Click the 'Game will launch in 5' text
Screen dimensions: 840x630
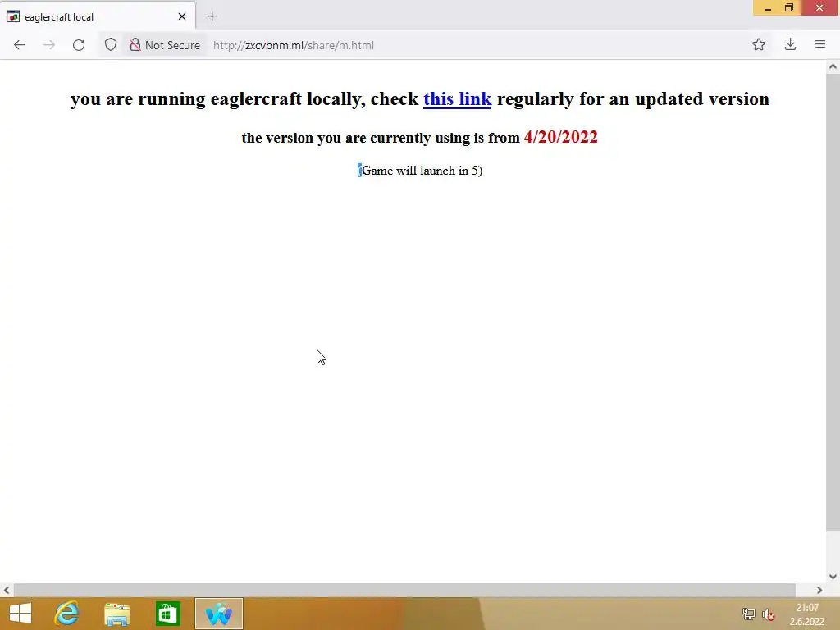pos(420,171)
